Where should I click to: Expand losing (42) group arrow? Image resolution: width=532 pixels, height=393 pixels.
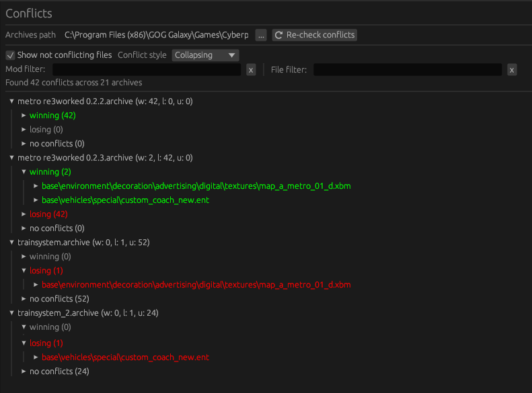(x=24, y=214)
